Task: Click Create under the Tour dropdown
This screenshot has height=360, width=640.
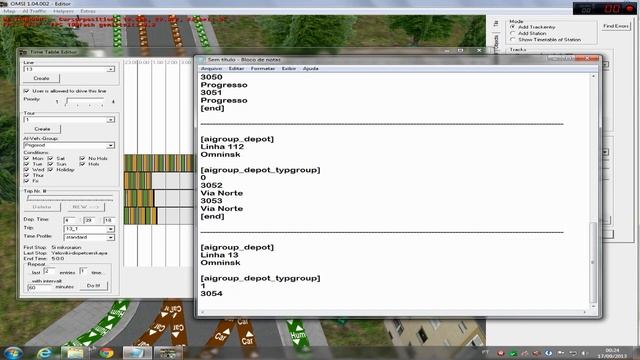Action: 42,129
